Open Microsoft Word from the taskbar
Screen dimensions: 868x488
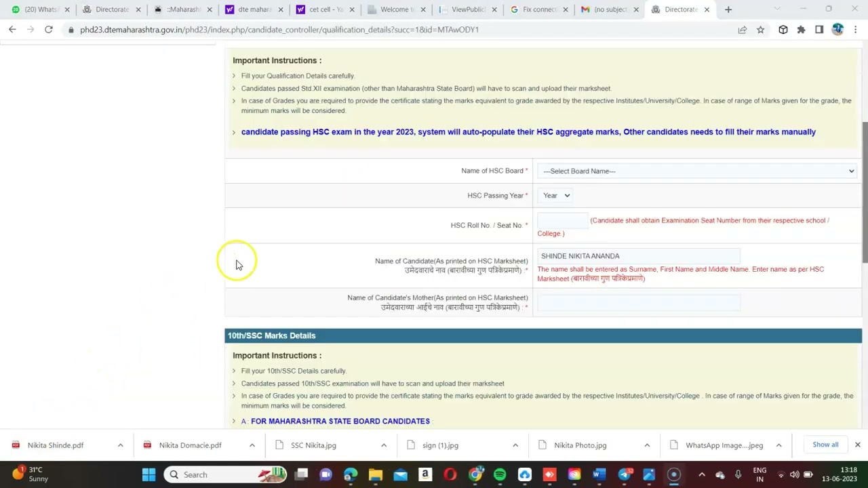coord(599,474)
